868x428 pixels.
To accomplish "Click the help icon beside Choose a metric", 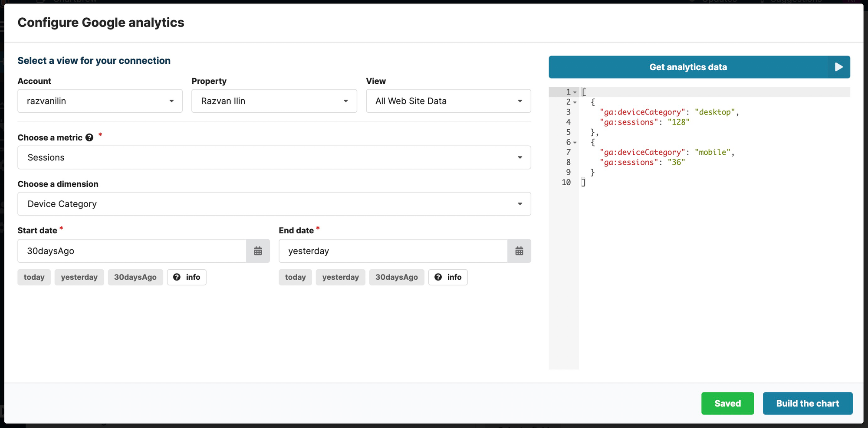I will pyautogui.click(x=89, y=137).
